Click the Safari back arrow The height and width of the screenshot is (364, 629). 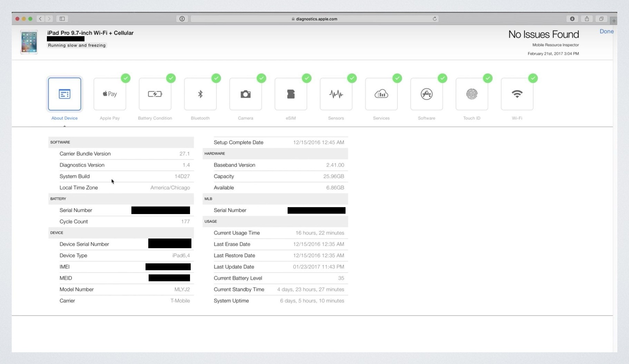click(40, 19)
